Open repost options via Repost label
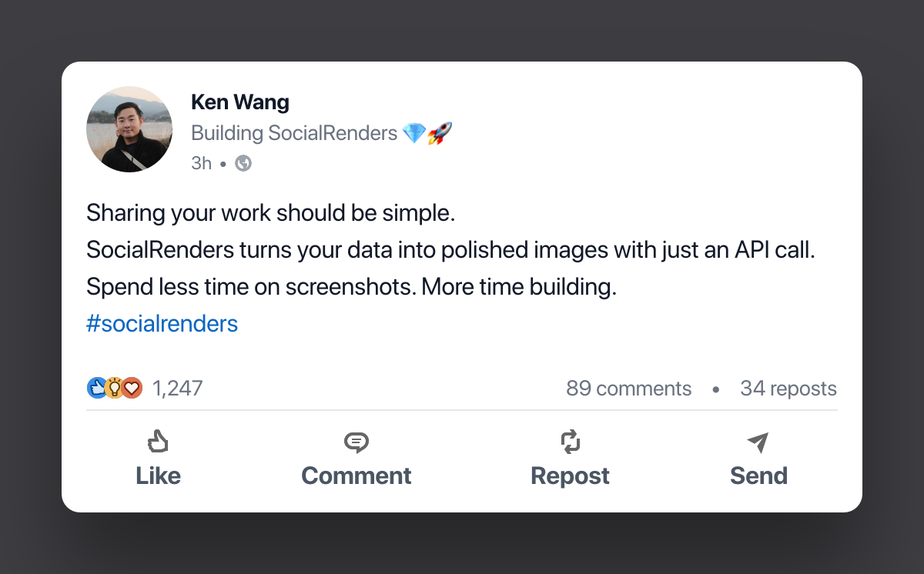 click(570, 476)
